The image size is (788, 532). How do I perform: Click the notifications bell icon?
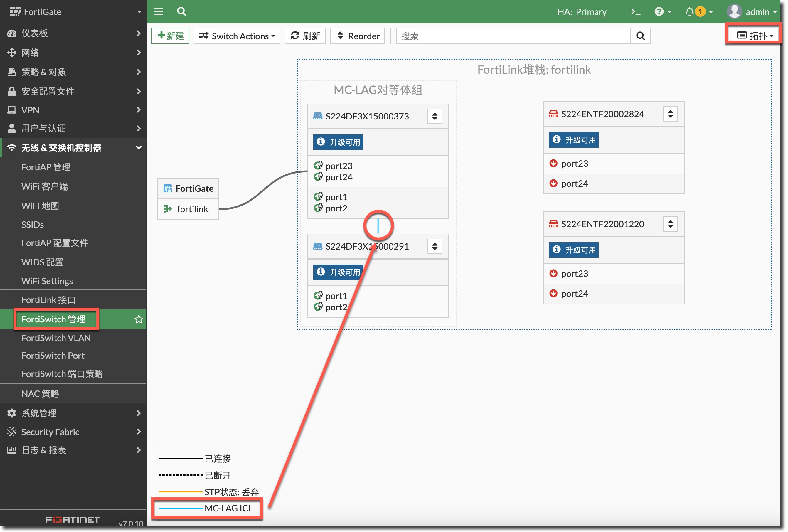(689, 12)
